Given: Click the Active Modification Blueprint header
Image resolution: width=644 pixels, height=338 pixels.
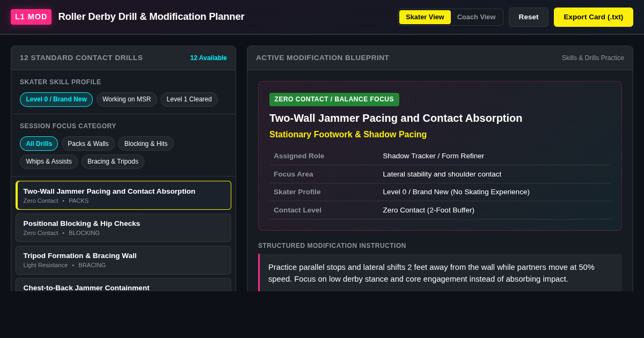Looking at the screenshot, I should point(323,58).
